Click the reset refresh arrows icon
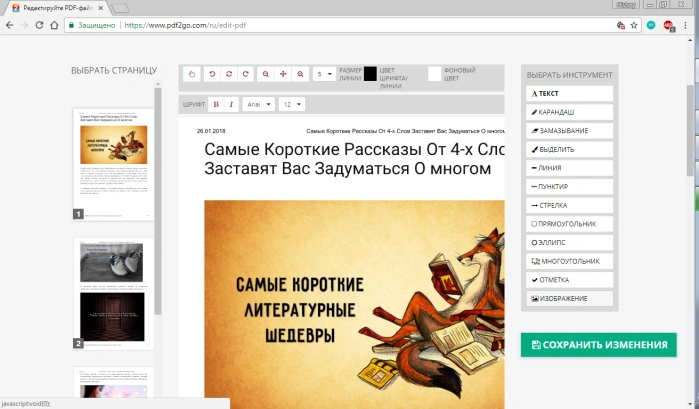The height and width of the screenshot is (409, 699). point(229,74)
